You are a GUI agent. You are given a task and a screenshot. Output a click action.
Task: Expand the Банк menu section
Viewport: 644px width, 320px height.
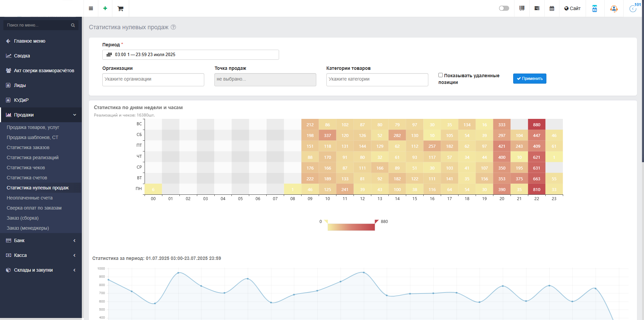point(41,240)
